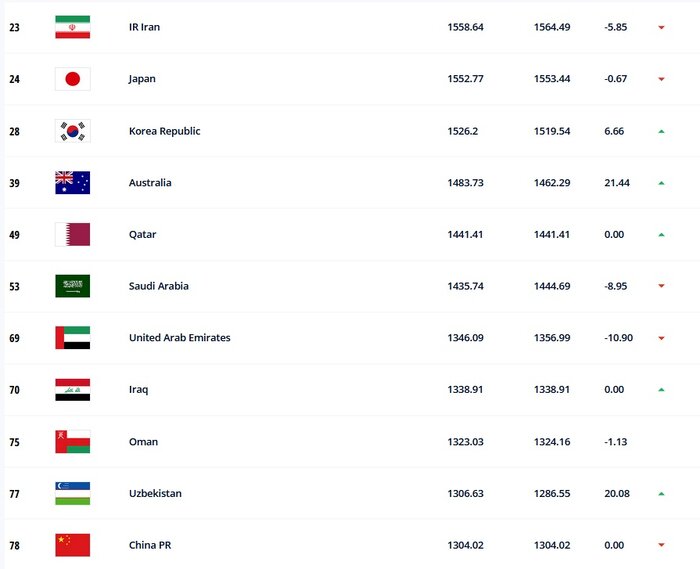700x569 pixels.
Task: Open the Saudi Arabia team link
Action: pos(159,286)
